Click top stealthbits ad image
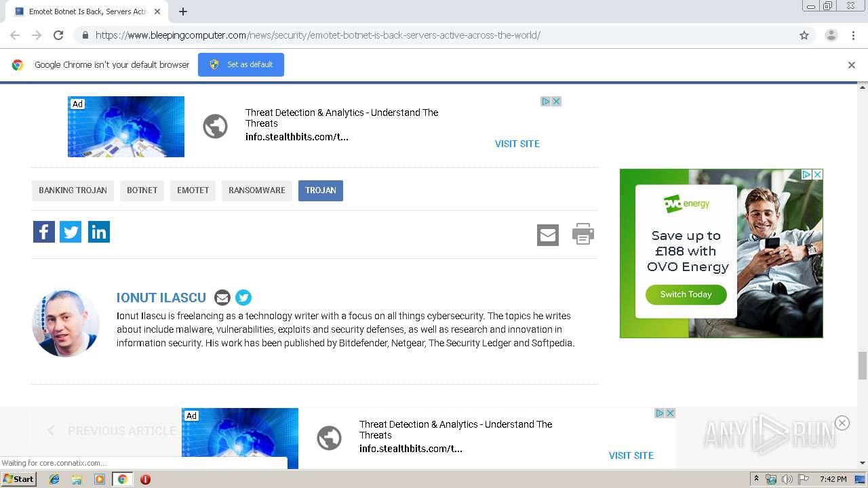The image size is (868, 488). pyautogui.click(x=126, y=127)
